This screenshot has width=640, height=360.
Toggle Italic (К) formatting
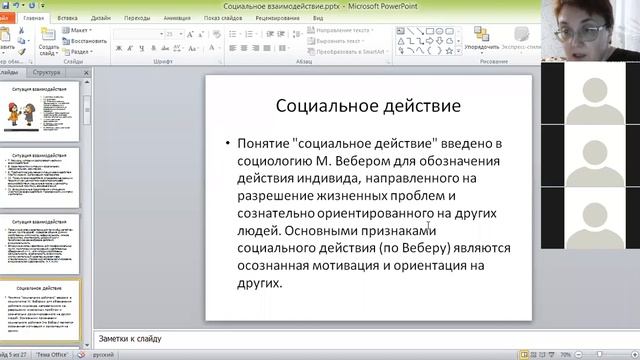tap(130, 48)
